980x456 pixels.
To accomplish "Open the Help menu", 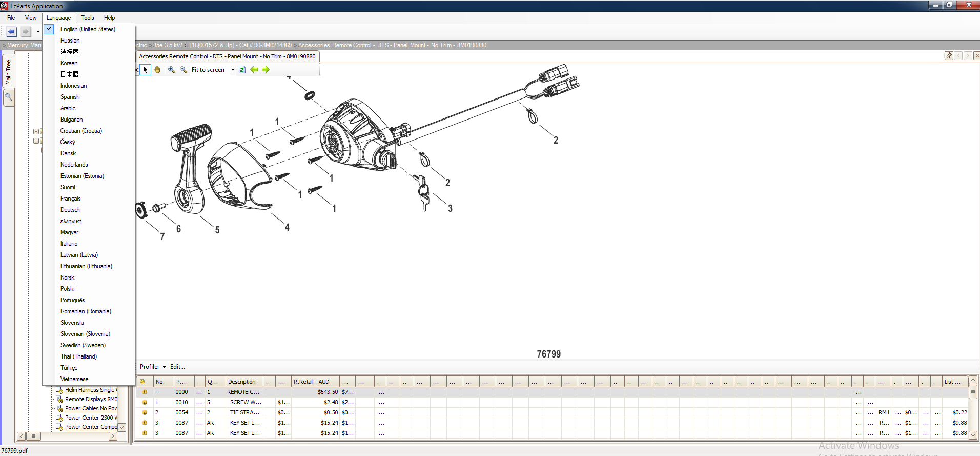I will [109, 18].
